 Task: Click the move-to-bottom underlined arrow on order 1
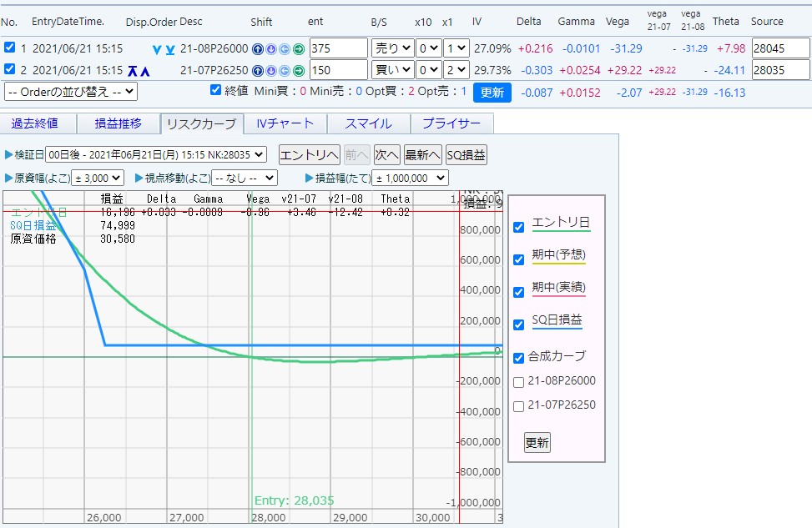coord(170,50)
